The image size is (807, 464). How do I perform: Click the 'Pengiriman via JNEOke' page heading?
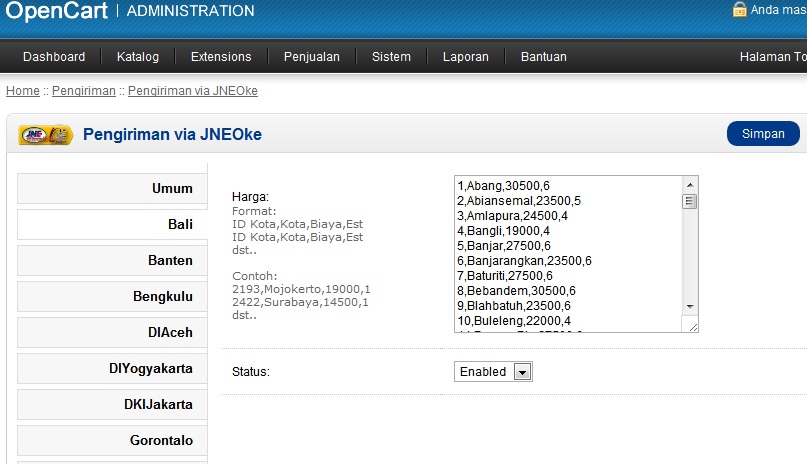point(172,134)
